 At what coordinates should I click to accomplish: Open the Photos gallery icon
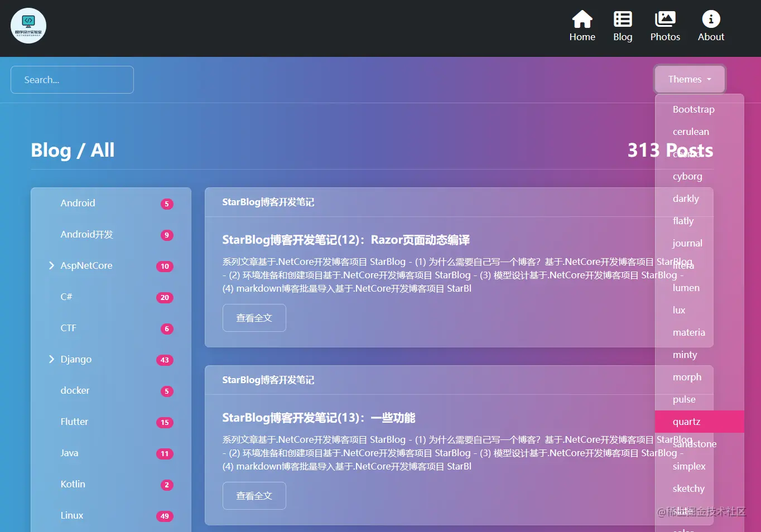tap(665, 19)
